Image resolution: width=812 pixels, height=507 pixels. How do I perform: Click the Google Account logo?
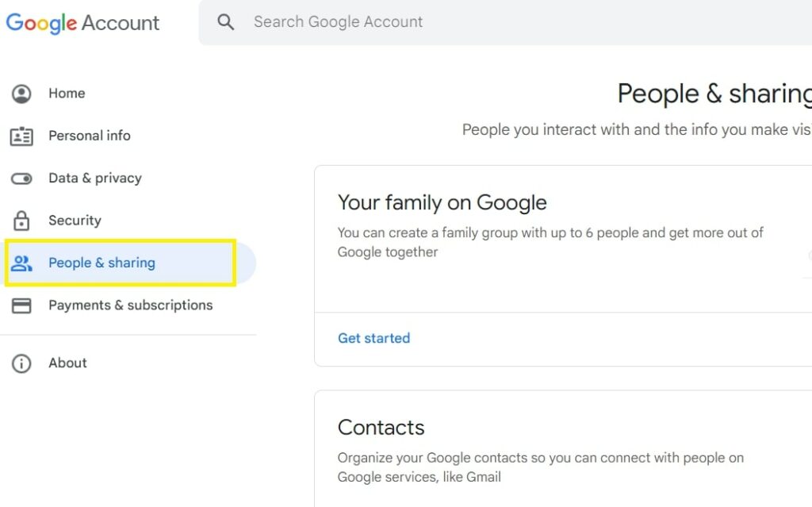[x=82, y=23]
